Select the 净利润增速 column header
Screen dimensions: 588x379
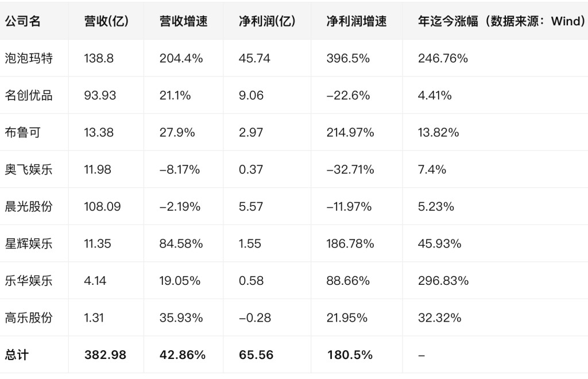(x=356, y=21)
